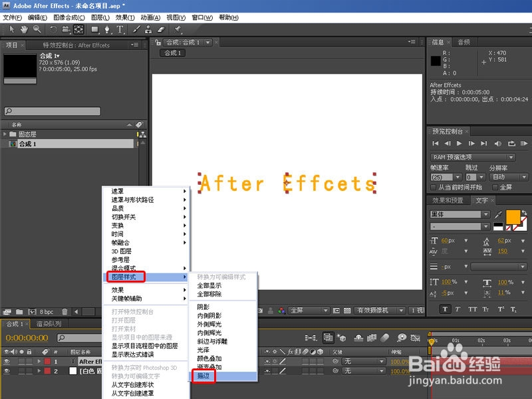Select the Puppet Pin tool
Screen dimensions: 532x399
[178, 29]
